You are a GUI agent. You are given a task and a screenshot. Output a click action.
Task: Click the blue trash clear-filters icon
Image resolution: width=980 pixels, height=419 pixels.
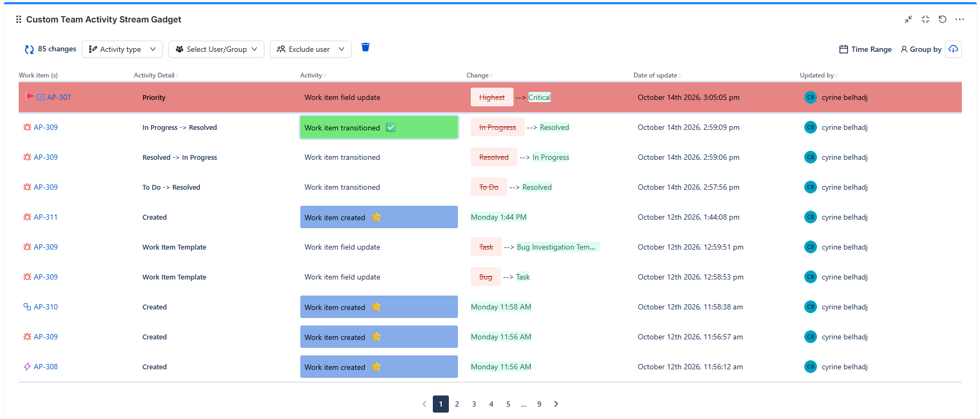pos(365,48)
